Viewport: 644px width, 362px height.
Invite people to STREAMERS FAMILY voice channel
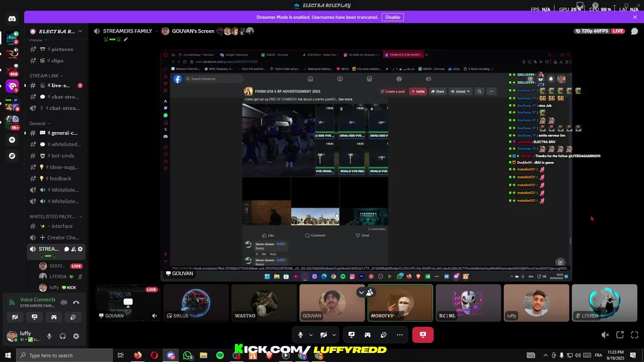pyautogui.click(x=73, y=249)
